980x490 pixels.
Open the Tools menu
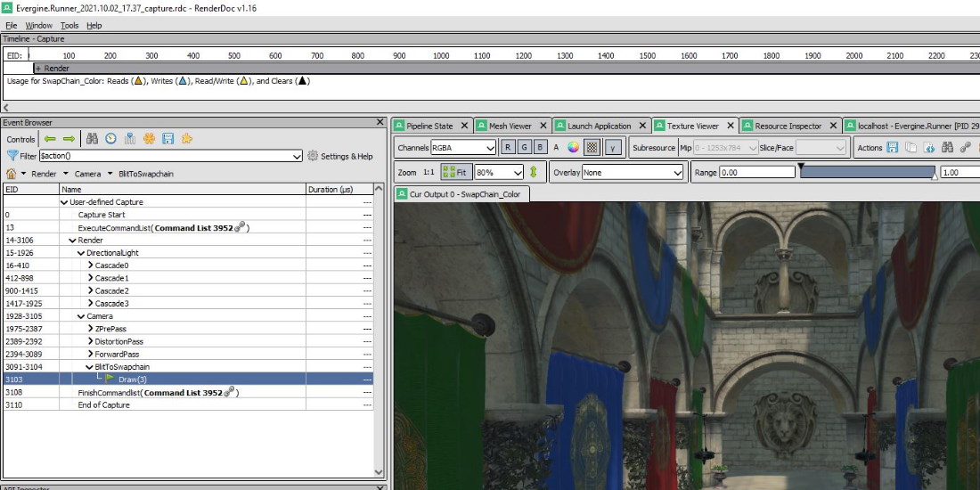point(69,26)
